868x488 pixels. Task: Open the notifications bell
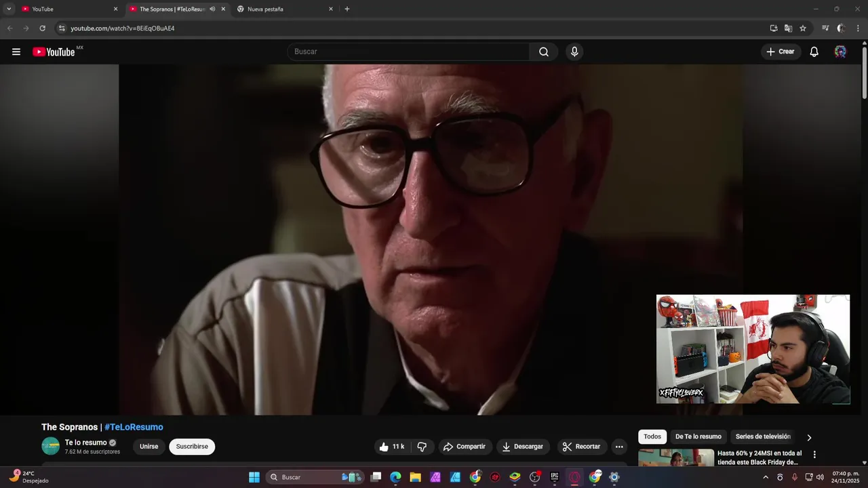[x=814, y=52]
